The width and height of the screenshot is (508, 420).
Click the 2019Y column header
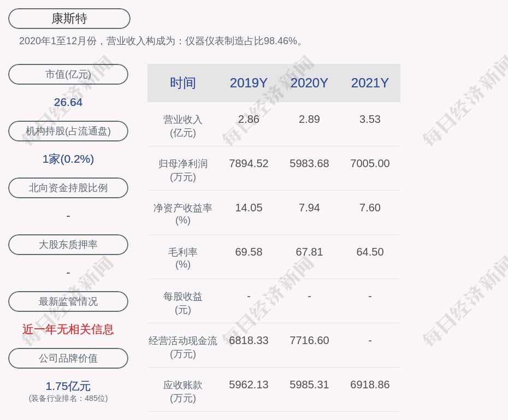[x=249, y=83]
